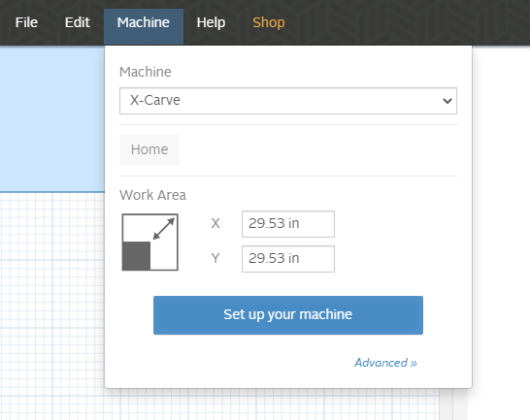Click the Machine heading above the selector
This screenshot has width=530, height=420.
(146, 72)
